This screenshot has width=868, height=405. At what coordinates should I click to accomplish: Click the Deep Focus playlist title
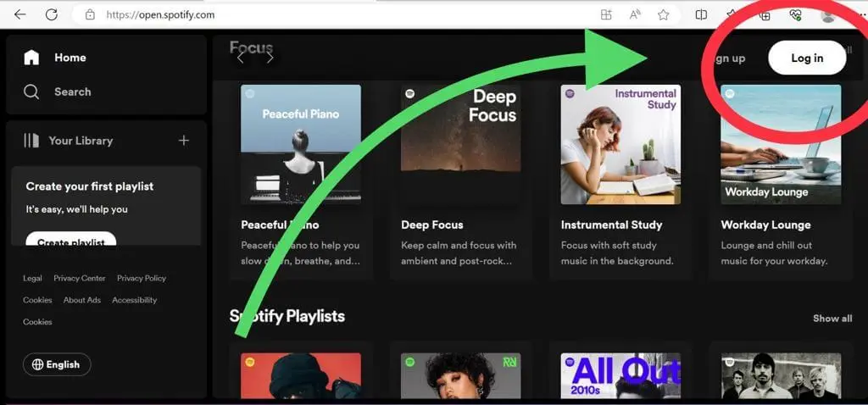(431, 225)
